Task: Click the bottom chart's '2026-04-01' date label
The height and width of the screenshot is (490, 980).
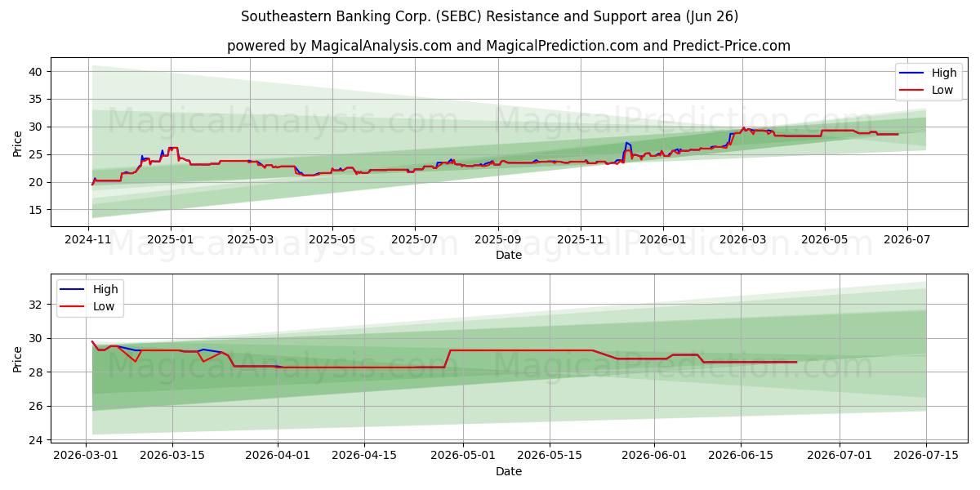Action: 278,457
